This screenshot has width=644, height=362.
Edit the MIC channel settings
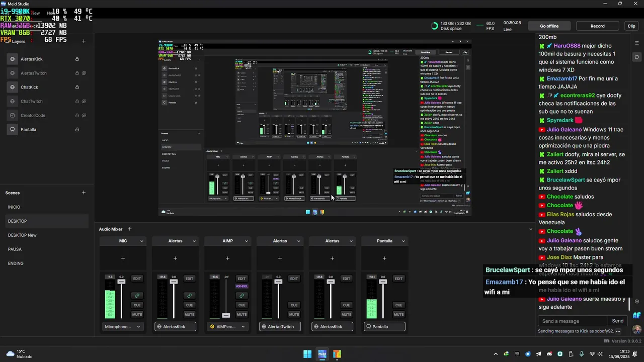tap(137, 279)
